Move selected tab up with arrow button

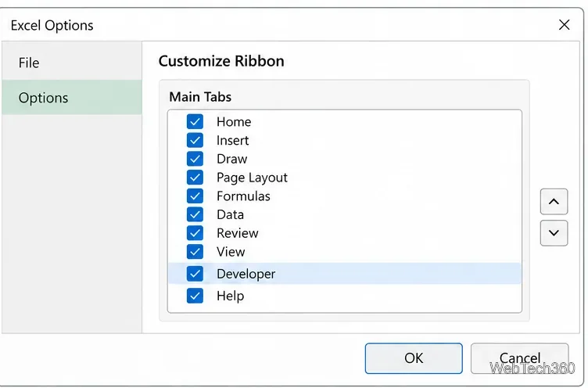[x=554, y=202]
